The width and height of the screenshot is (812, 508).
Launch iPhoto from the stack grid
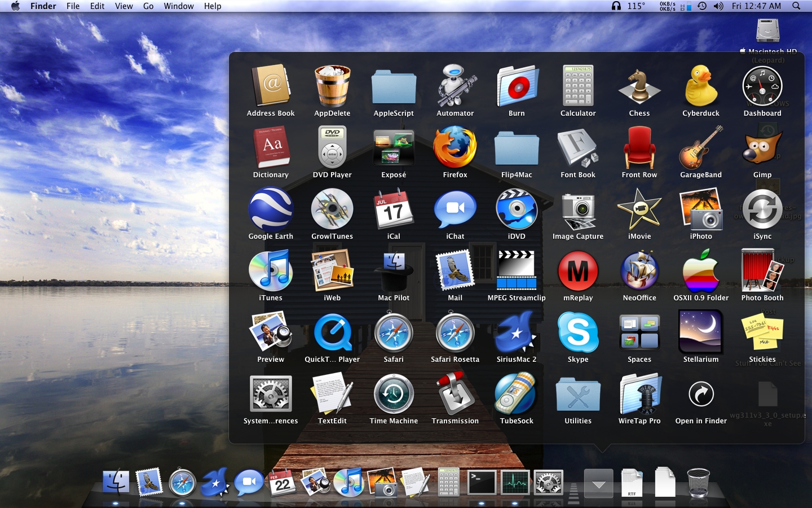[701, 209]
